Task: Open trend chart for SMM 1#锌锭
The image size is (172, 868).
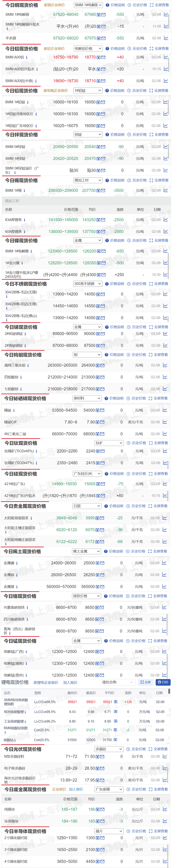Action: [x=166, y=158]
